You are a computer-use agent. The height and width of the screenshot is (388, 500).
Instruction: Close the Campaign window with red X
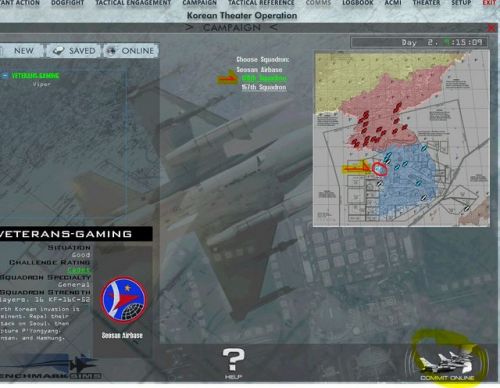coord(491,28)
